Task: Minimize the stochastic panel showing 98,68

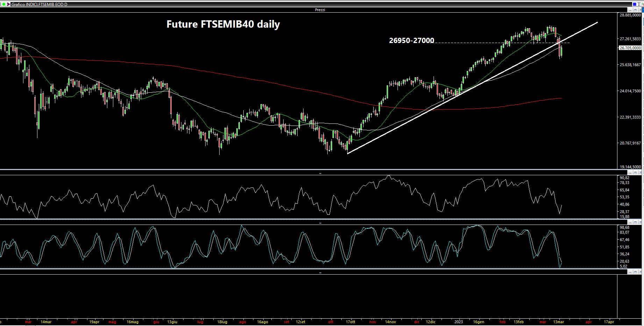Action: tap(630, 222)
